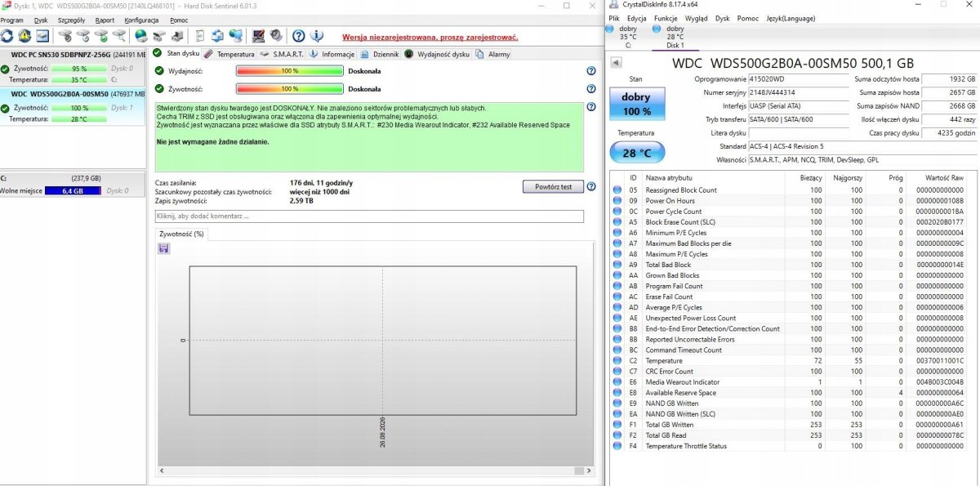Image resolution: width=980 pixels, height=486 pixels.
Task: Click the monitor icon in Hard Disk Sentinel toolbar
Action: coord(258,36)
